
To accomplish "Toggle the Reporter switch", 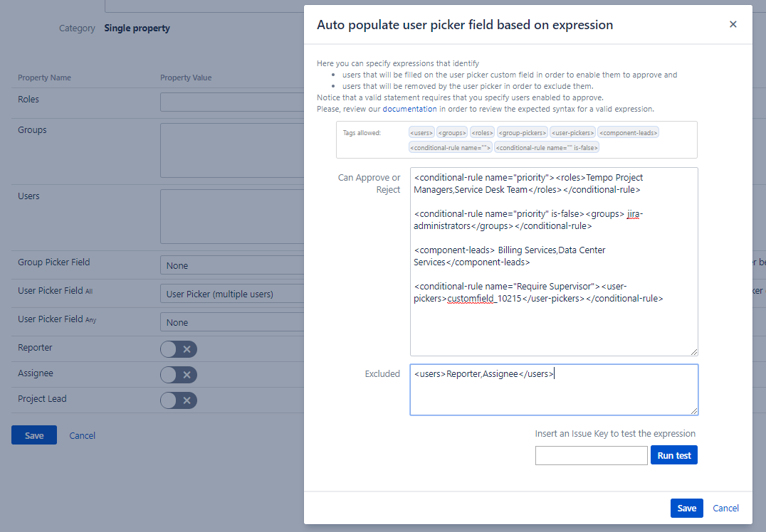I will pyautogui.click(x=178, y=349).
